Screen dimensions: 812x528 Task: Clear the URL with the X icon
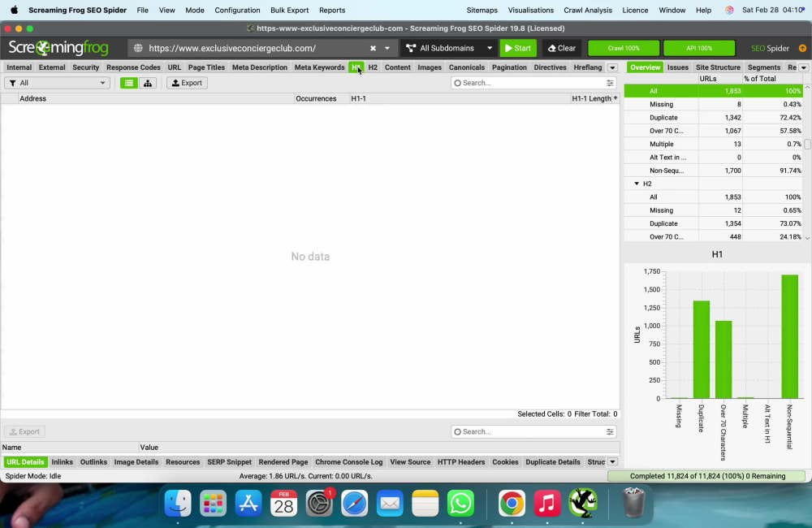(x=373, y=48)
